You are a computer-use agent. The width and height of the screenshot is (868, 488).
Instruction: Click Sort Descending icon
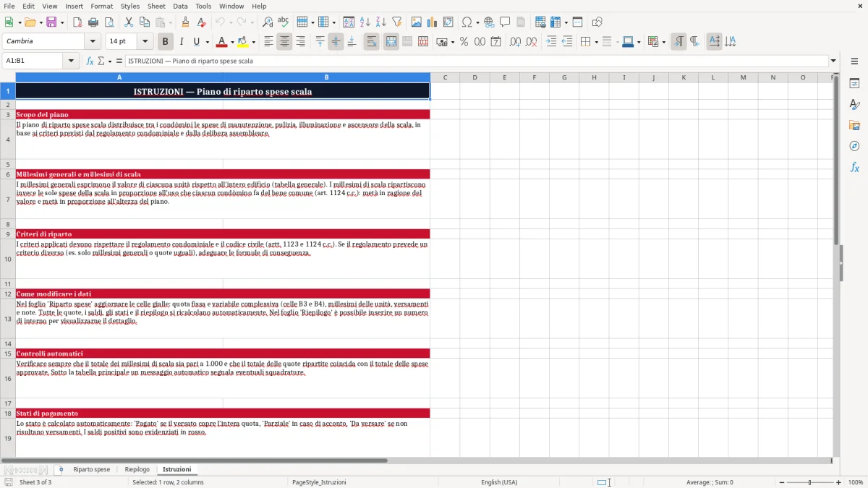(381, 22)
